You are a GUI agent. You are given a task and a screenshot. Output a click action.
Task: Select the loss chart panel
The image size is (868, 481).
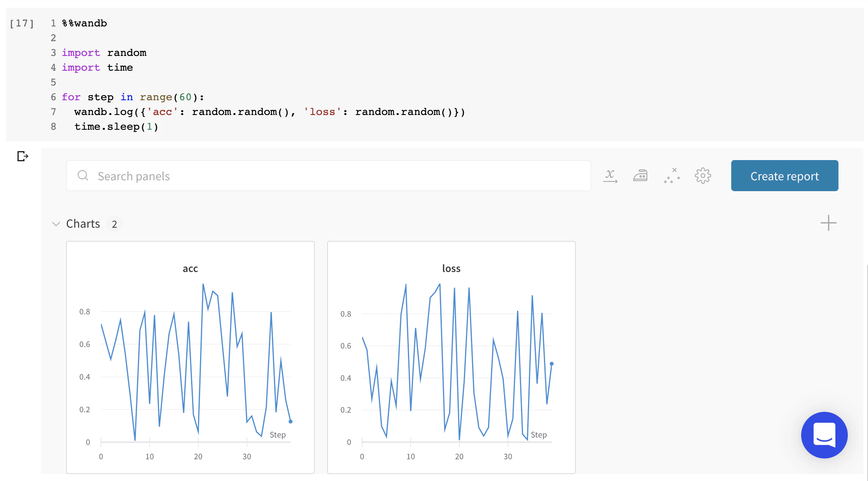[x=451, y=357]
